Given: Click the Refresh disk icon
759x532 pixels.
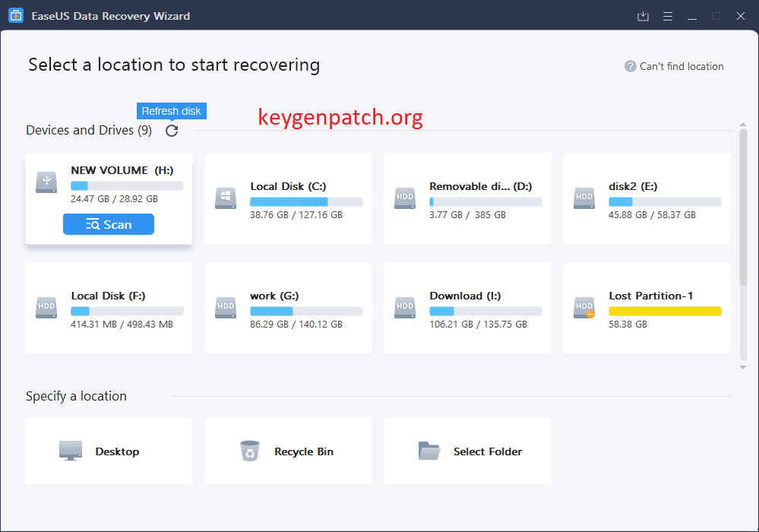Looking at the screenshot, I should pos(172,131).
